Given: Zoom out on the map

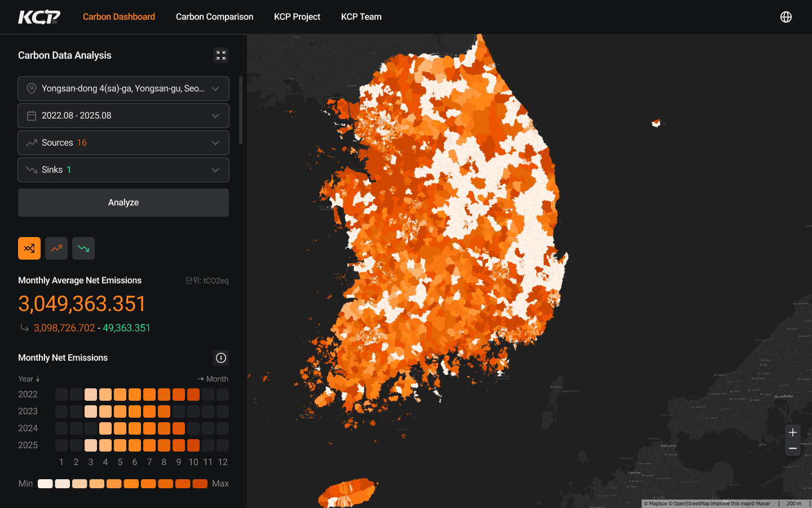Looking at the screenshot, I should 793,448.
